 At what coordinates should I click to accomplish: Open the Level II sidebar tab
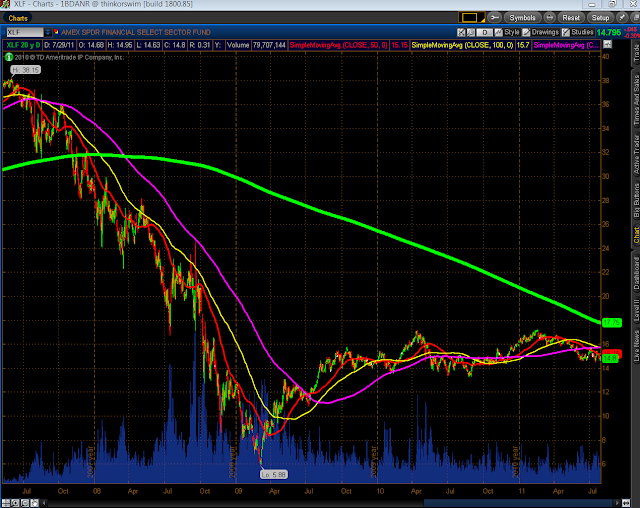[636, 310]
